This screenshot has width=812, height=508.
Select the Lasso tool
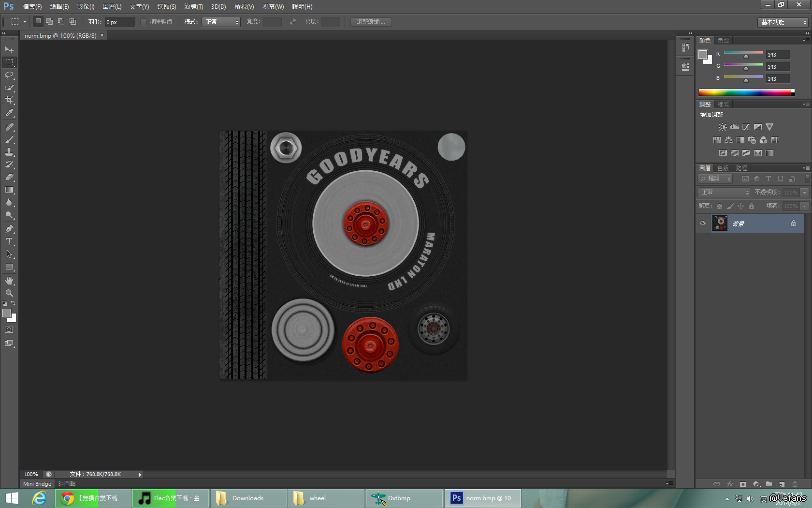9,75
